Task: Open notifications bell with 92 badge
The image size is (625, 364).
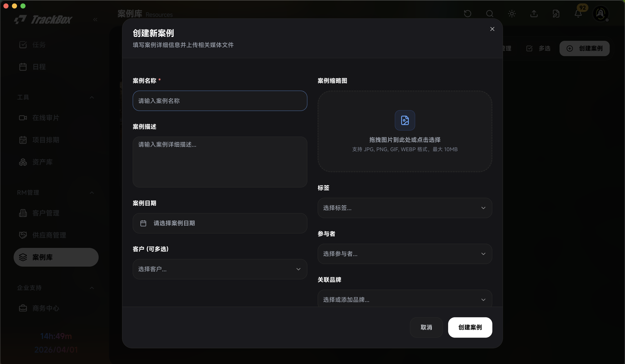Action: click(578, 13)
